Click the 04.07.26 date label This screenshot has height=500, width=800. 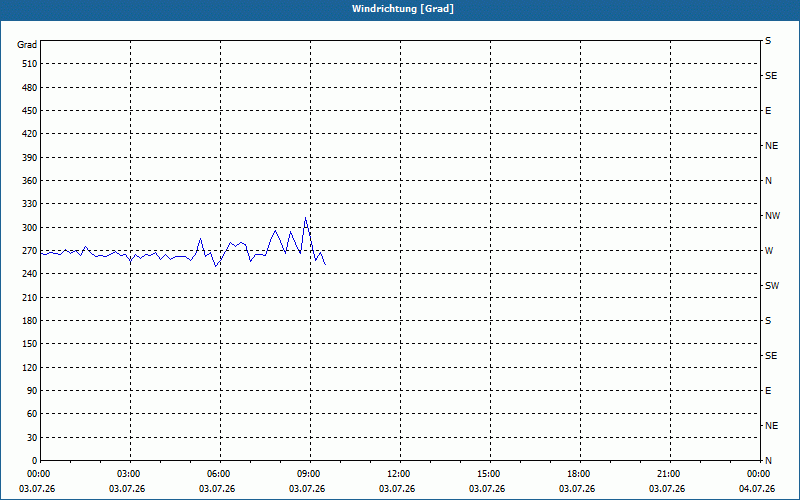click(757, 489)
